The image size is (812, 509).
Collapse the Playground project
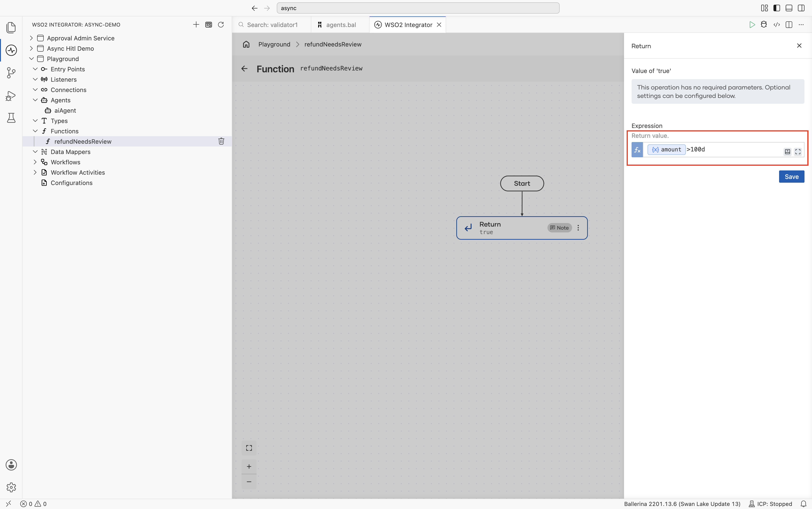click(31, 58)
